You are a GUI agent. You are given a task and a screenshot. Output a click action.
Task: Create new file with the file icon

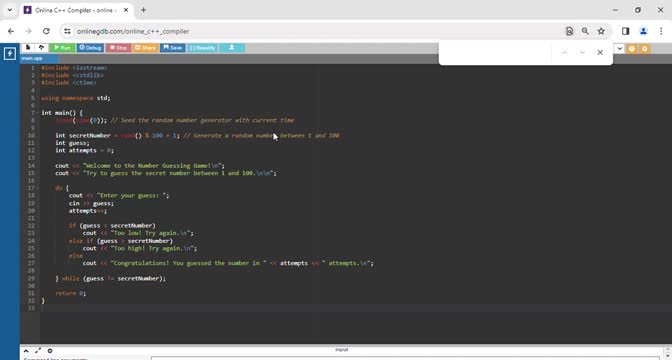pyautogui.click(x=28, y=48)
